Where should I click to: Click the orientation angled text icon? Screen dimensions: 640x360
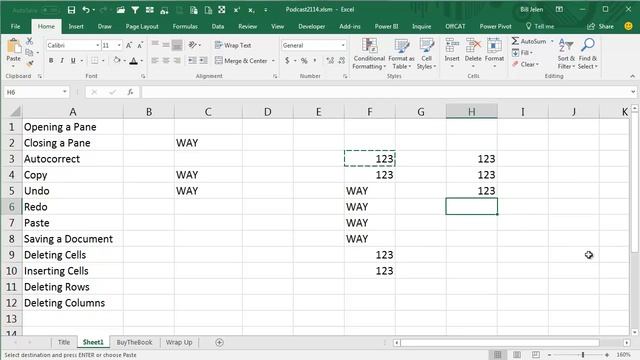[193, 45]
